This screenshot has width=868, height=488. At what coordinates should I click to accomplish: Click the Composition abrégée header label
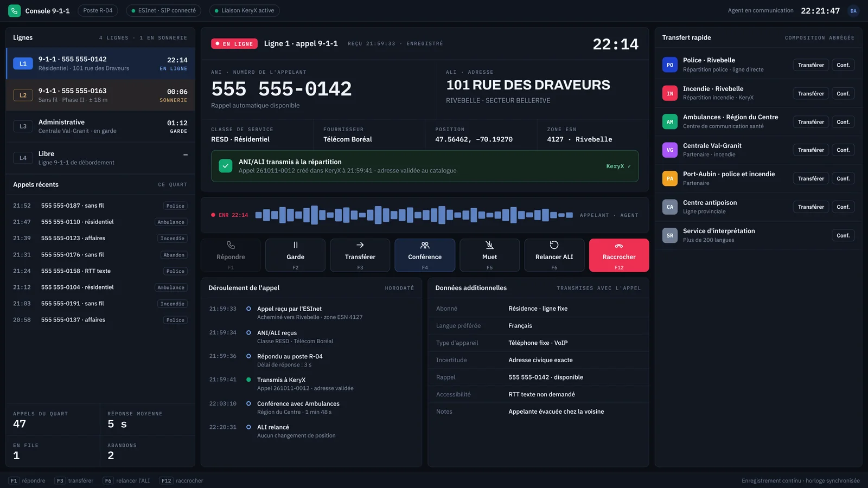pyautogui.click(x=819, y=38)
